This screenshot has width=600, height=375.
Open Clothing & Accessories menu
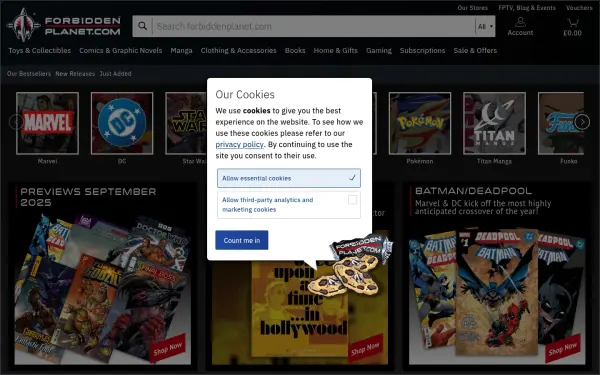pyautogui.click(x=238, y=51)
